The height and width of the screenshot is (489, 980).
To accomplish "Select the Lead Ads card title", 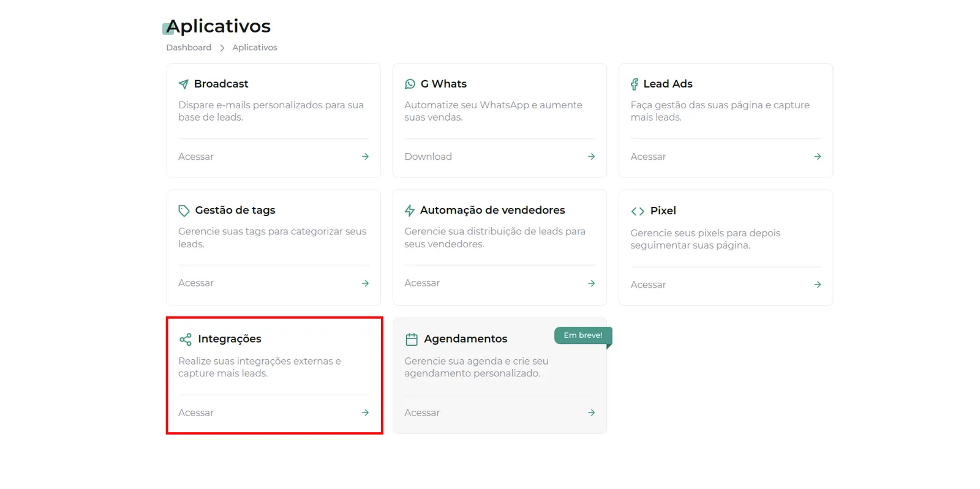I will (x=668, y=84).
